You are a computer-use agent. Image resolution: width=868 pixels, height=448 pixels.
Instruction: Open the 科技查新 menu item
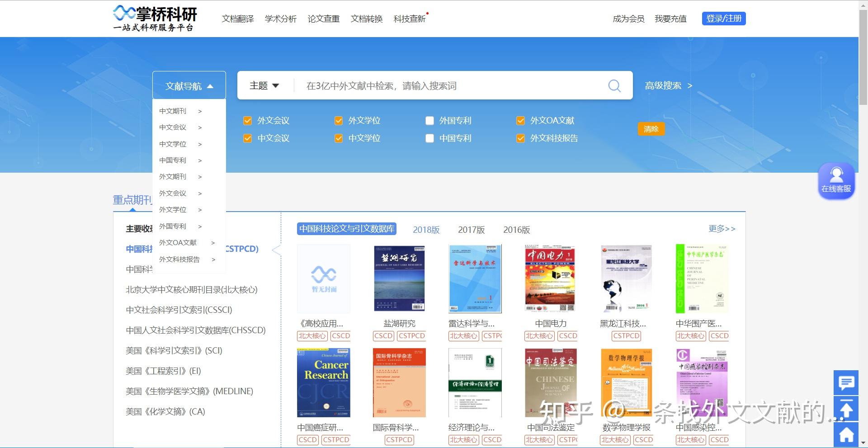410,19
